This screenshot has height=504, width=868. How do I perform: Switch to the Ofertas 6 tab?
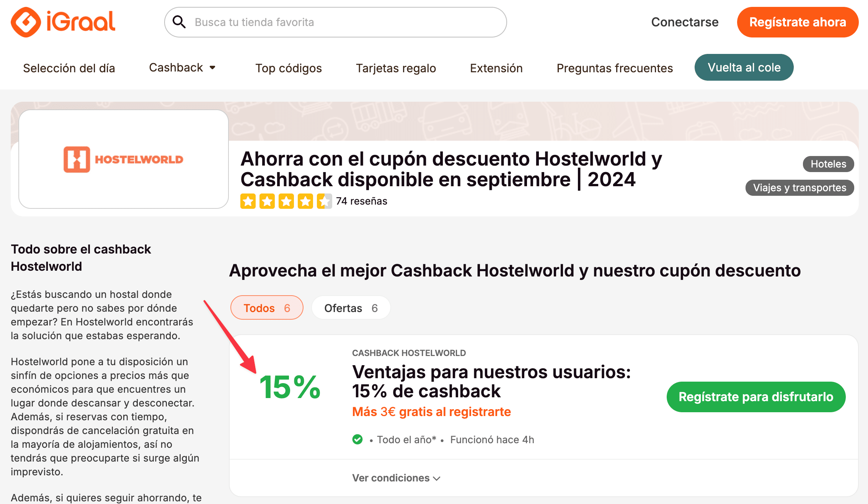(x=351, y=308)
